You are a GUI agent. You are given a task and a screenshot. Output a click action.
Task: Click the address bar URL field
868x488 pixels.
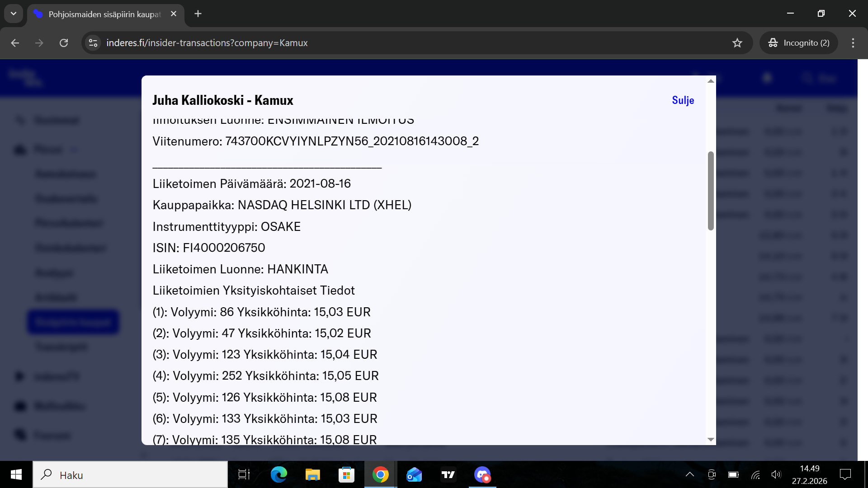pyautogui.click(x=407, y=43)
